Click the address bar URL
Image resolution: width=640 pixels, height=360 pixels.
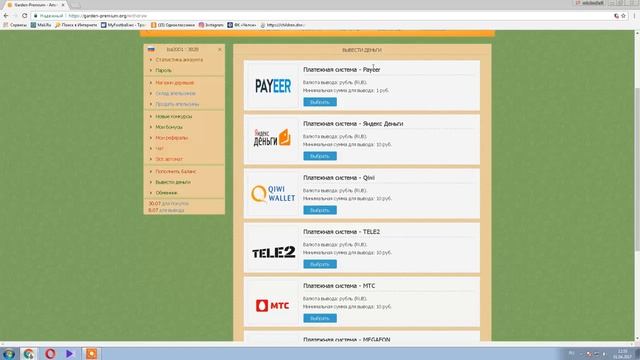pyautogui.click(x=107, y=16)
